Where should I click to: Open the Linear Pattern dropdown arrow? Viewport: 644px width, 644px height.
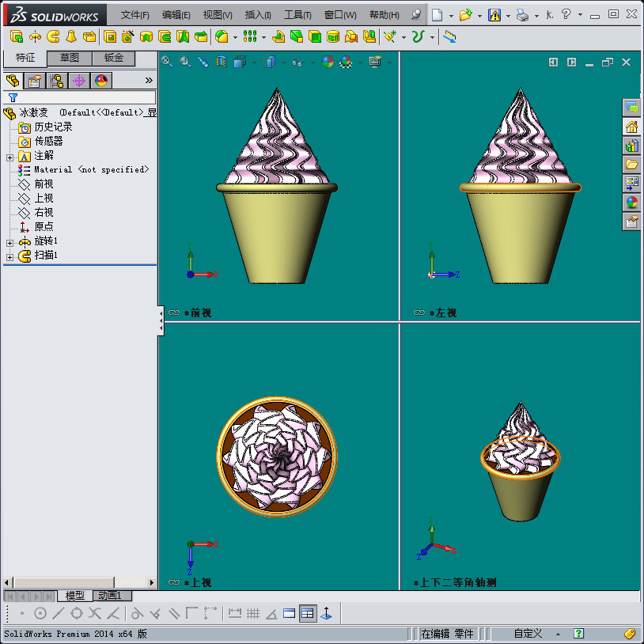263,38
